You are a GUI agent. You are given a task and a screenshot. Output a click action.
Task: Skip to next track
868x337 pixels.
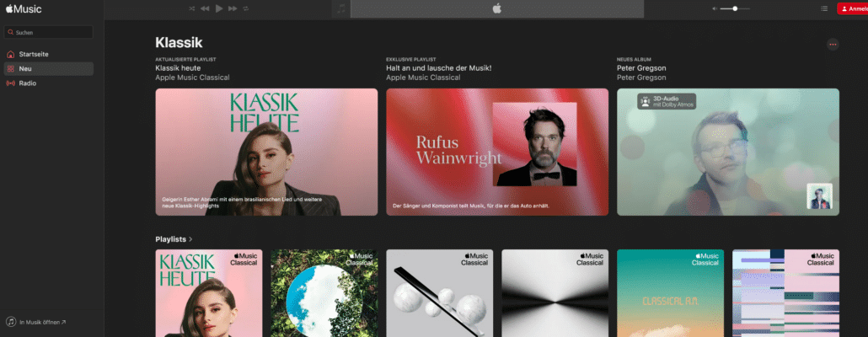[x=233, y=9]
